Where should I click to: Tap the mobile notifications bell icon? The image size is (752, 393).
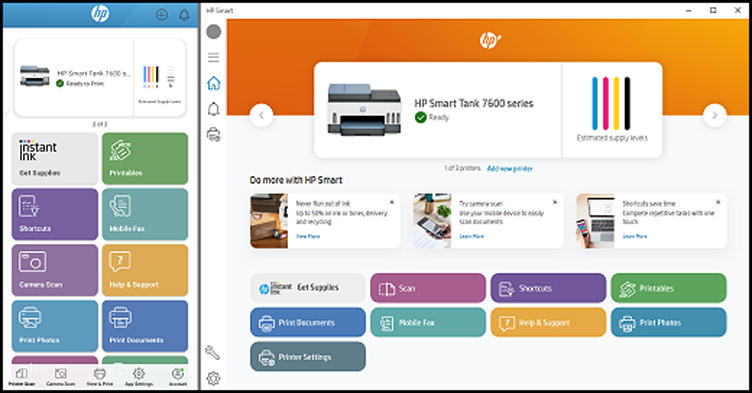[184, 15]
